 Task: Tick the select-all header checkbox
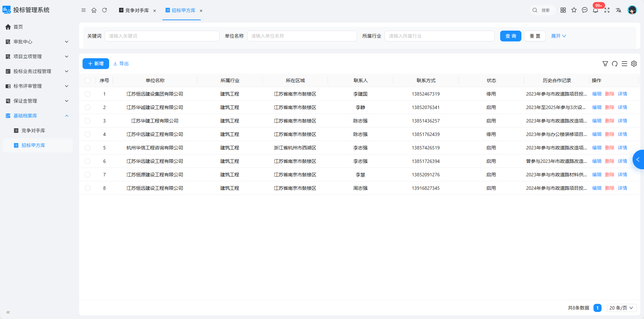click(x=88, y=80)
